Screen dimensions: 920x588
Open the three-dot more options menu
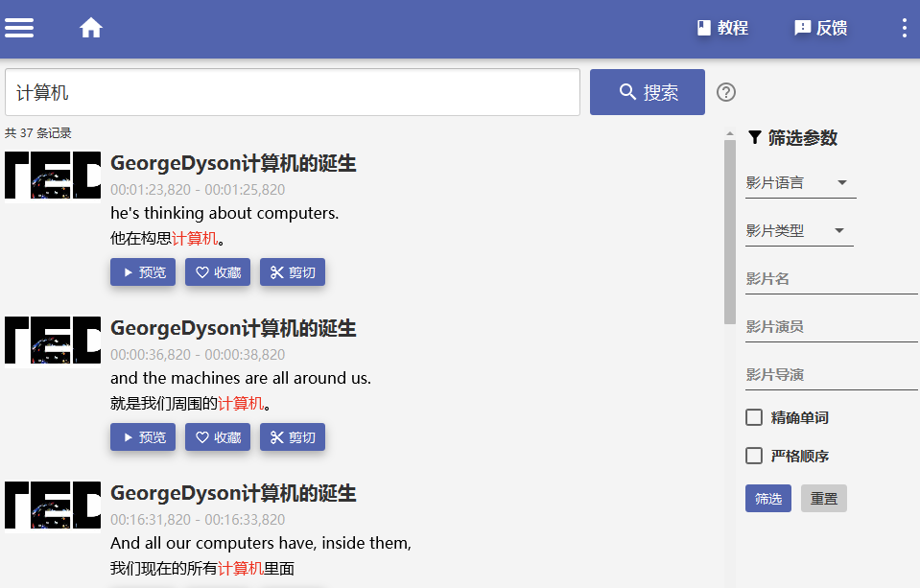tap(904, 28)
